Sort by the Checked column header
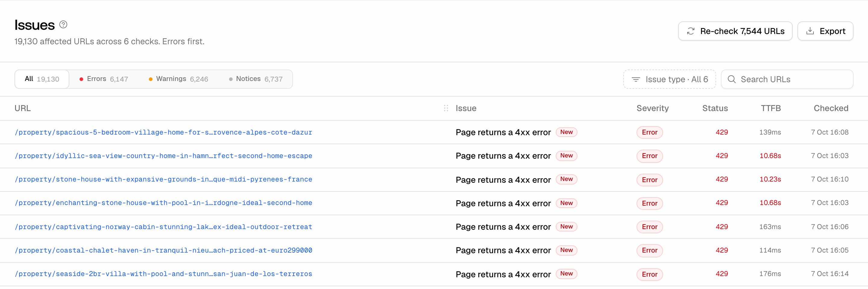The height and width of the screenshot is (289, 868). (831, 108)
